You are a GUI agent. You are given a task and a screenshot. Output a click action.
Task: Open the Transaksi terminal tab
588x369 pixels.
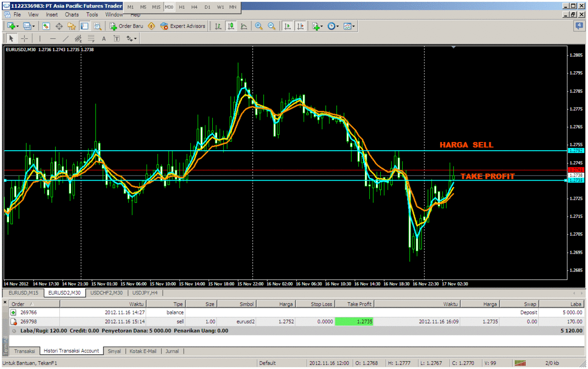(x=24, y=351)
